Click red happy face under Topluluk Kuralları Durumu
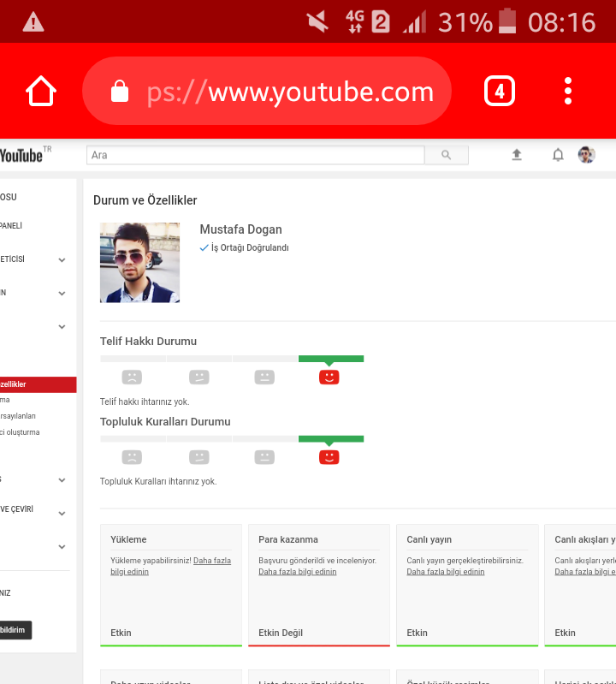Viewport: 616px width, 684px height. (x=329, y=457)
